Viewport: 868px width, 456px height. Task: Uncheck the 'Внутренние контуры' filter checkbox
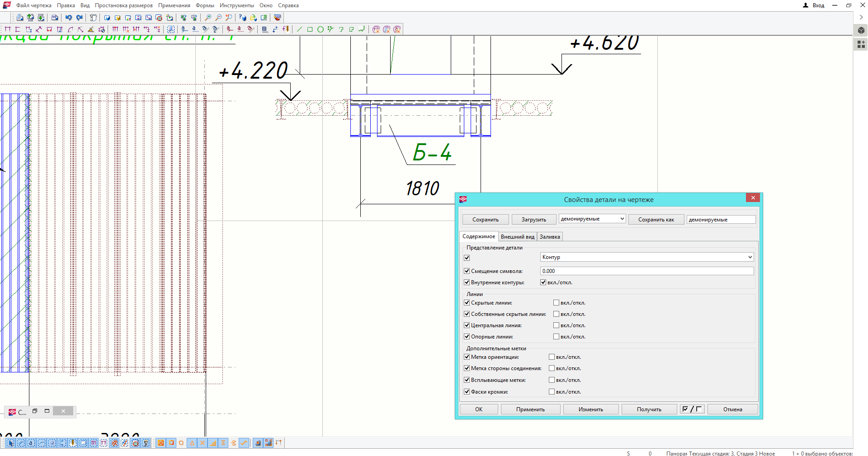tap(467, 282)
